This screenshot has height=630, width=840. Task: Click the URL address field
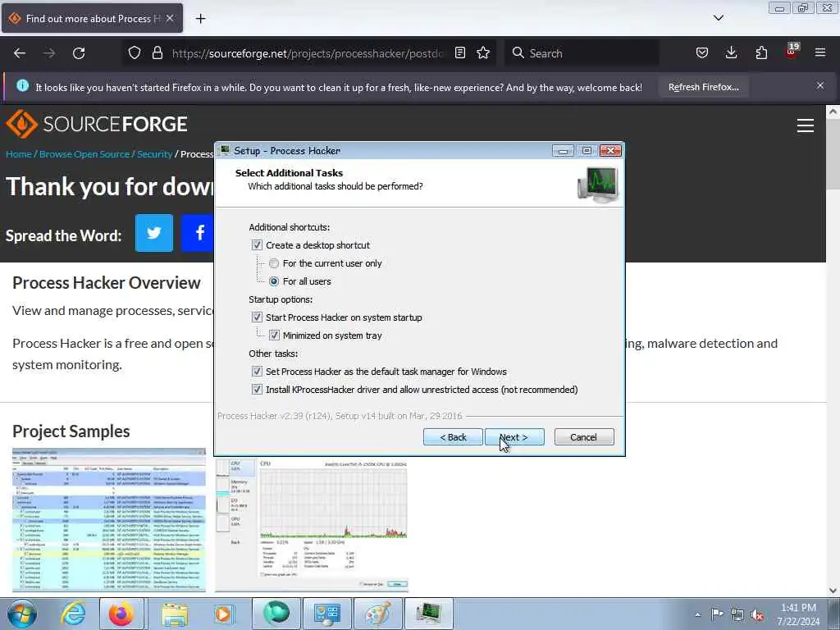(x=308, y=53)
